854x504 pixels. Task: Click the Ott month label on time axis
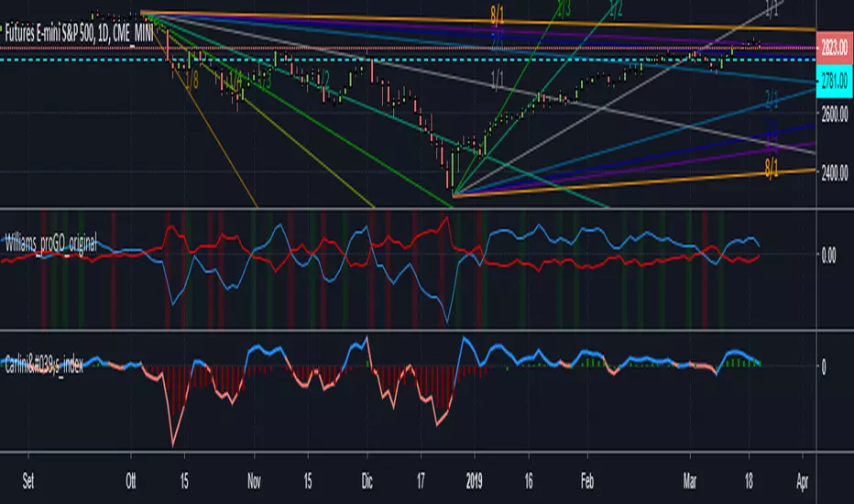tap(131, 481)
